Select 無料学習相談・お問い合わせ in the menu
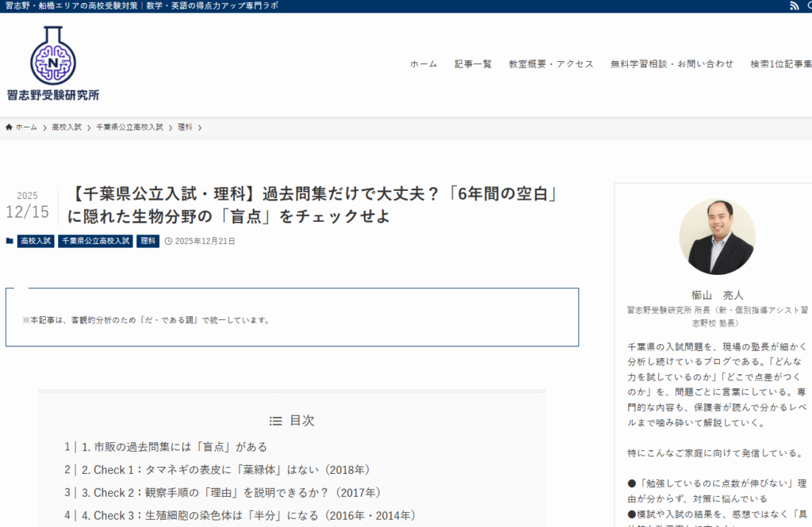The width and height of the screenshot is (812, 527). [x=672, y=64]
